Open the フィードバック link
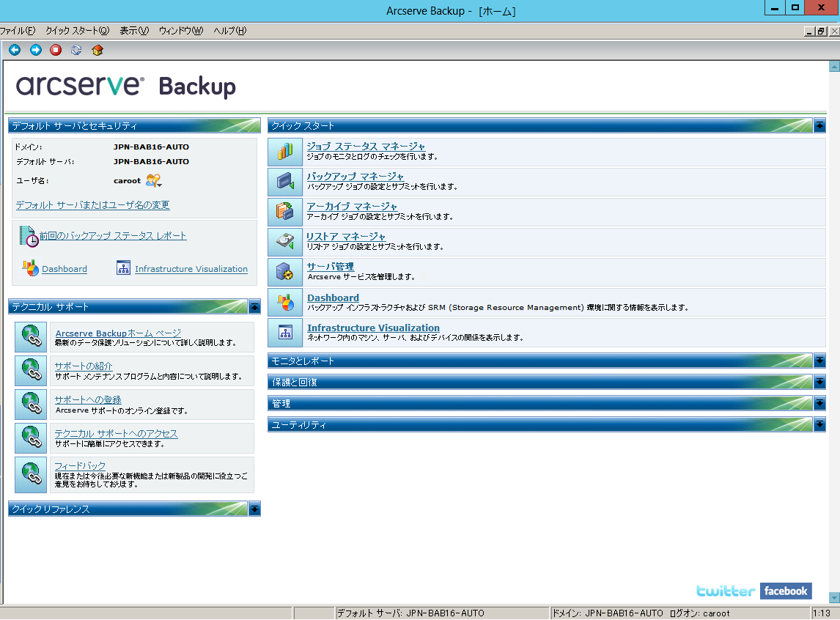 pyautogui.click(x=80, y=466)
